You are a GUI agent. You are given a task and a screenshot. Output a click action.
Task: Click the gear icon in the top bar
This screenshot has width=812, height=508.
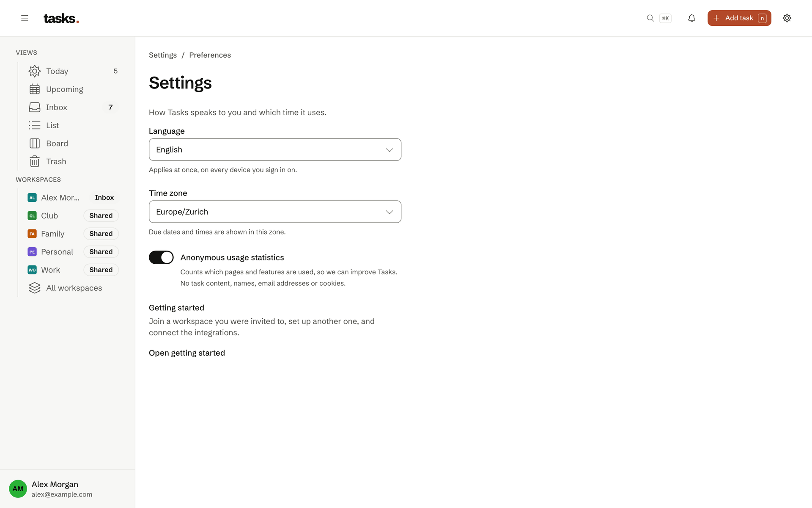tap(787, 18)
